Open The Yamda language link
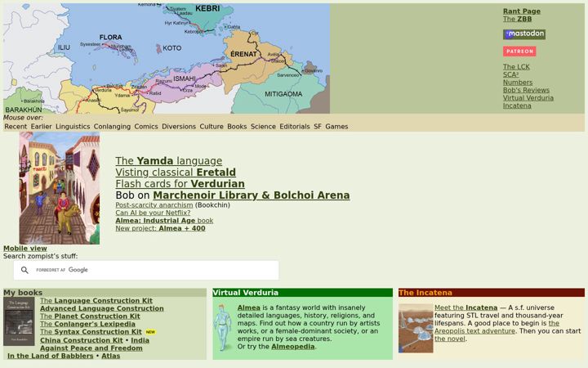 click(x=169, y=161)
